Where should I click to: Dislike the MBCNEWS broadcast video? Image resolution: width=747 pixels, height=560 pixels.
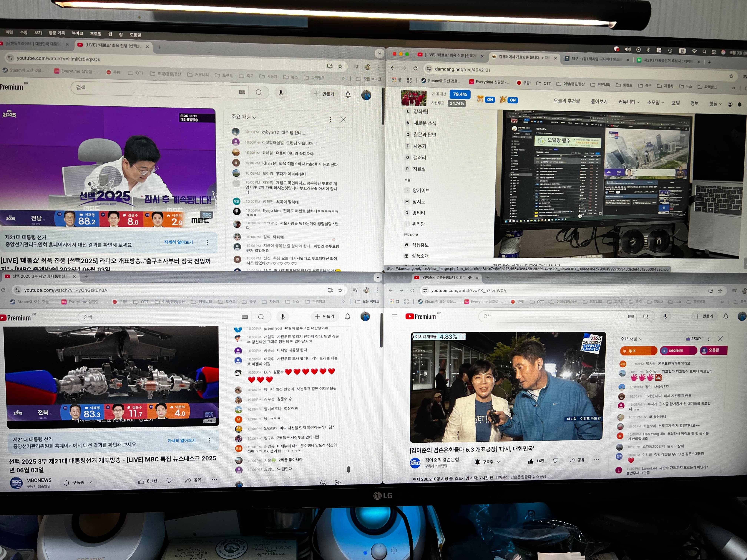pyautogui.click(x=170, y=480)
